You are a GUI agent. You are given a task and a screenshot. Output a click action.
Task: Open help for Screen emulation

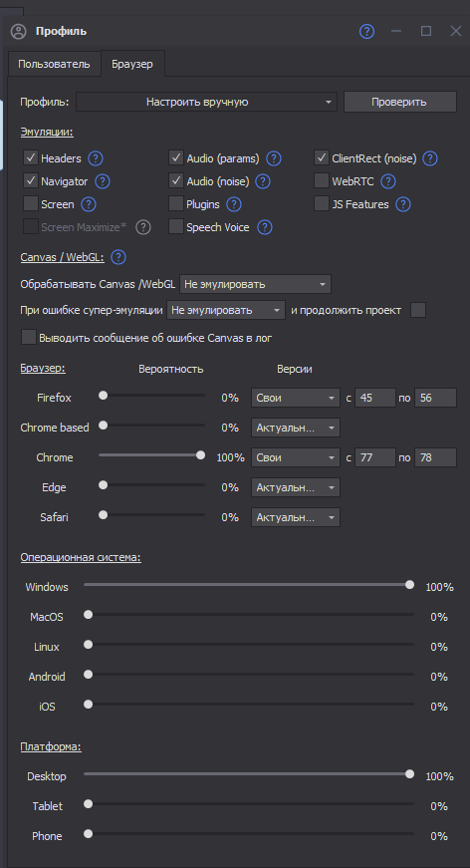coord(89,205)
